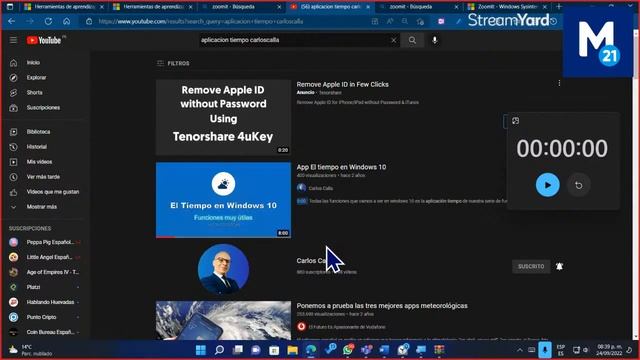Reset the 00:00:00 timer
Screen dimensions: 640x360
(578, 185)
